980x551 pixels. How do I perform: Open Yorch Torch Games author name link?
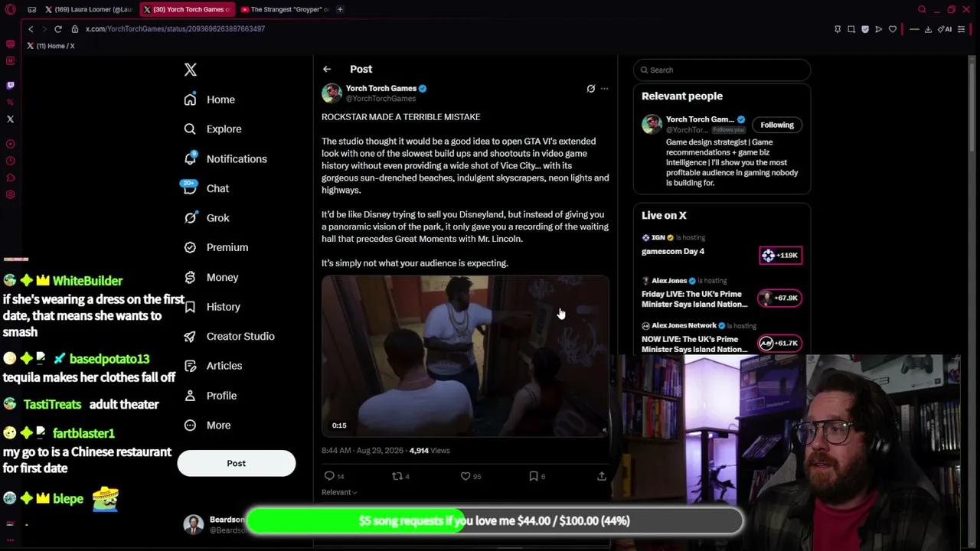pos(381,89)
